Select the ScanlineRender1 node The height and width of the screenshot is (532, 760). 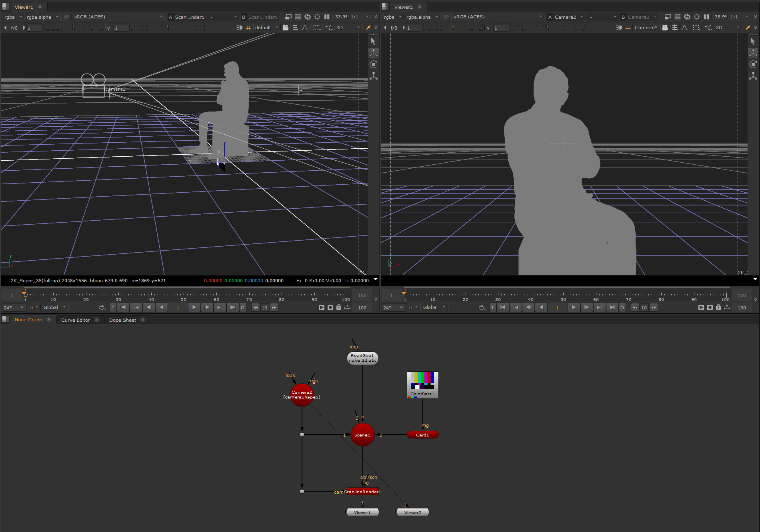[362, 492]
